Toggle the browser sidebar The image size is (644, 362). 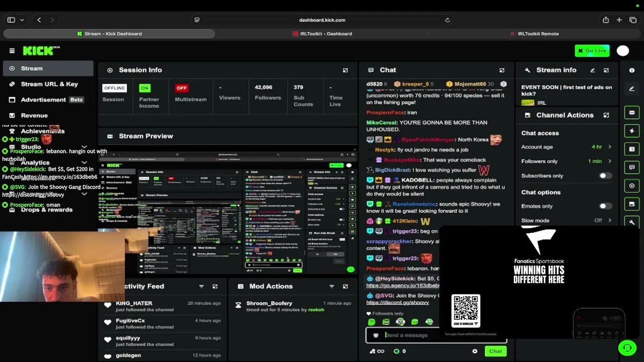pyautogui.click(x=11, y=20)
